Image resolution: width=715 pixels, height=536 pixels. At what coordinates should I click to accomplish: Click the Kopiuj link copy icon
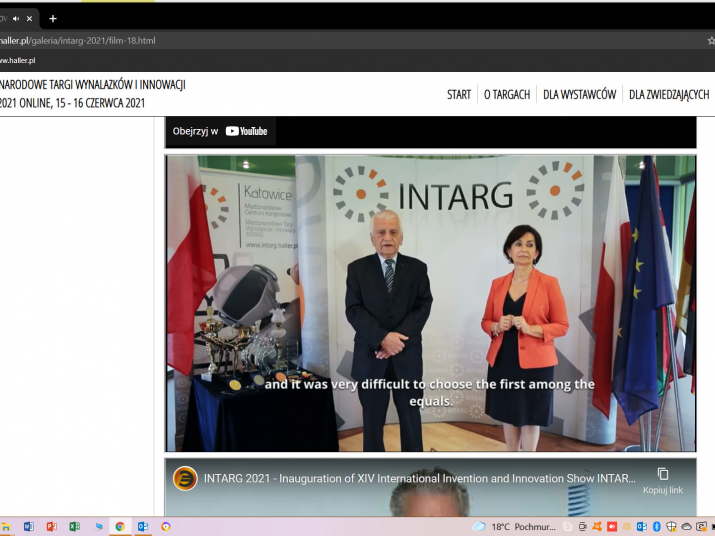[662, 474]
